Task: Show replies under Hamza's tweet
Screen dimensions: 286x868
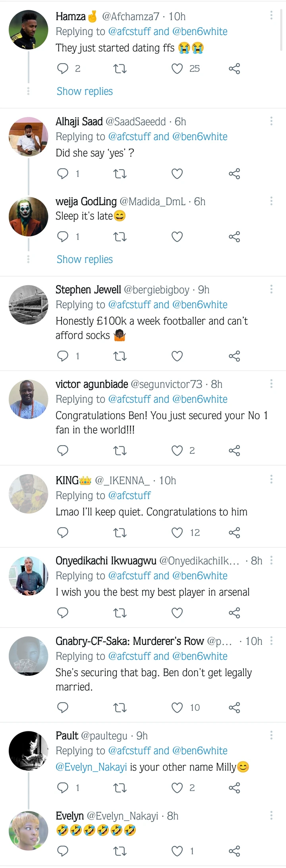Action: pyautogui.click(x=85, y=91)
